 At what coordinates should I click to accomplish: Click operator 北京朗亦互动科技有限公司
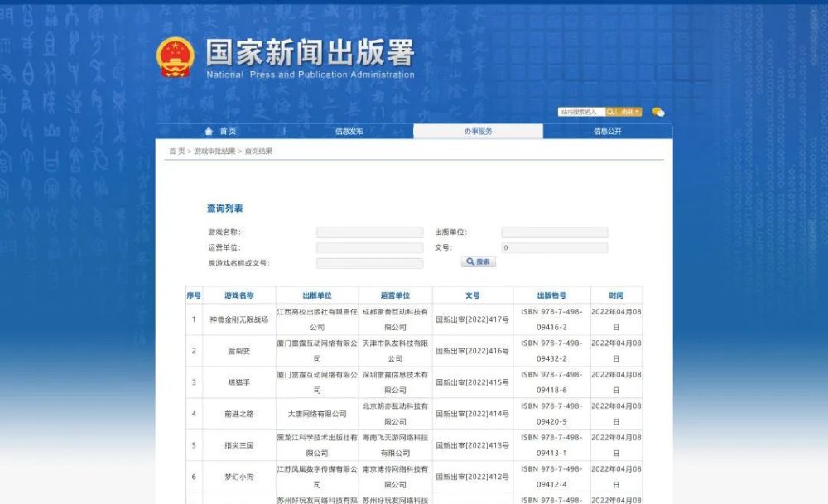point(395,414)
